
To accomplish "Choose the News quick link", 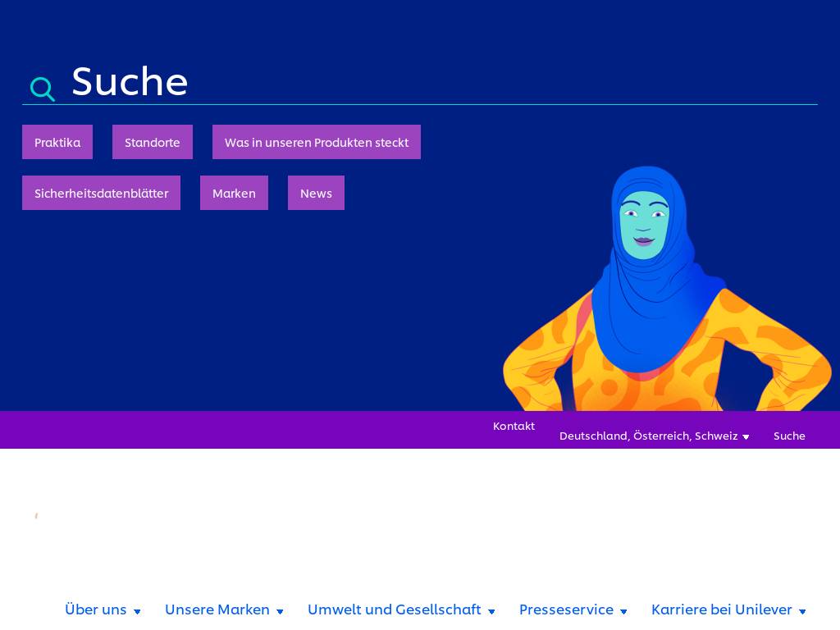I will point(316,193).
